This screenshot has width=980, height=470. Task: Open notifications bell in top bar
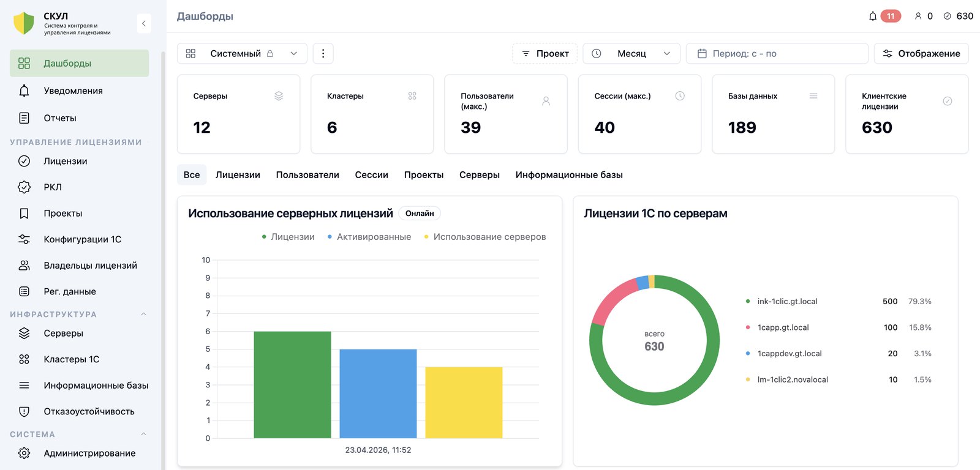873,16
